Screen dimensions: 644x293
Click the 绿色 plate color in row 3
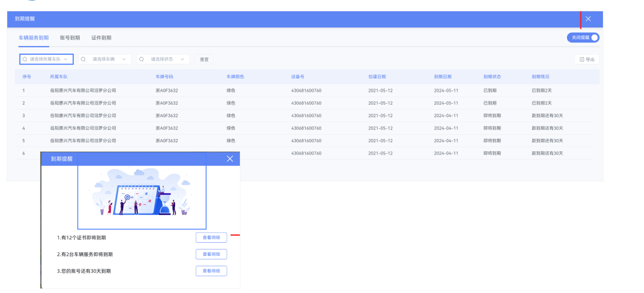(x=231, y=116)
